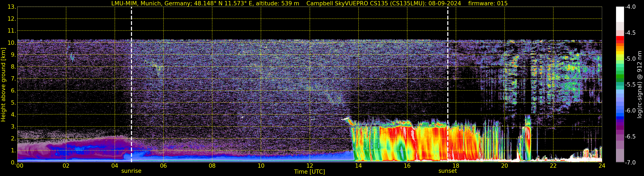Click the '12.' height axis tick label
Screen dimensions: 644x176
[12, 19]
